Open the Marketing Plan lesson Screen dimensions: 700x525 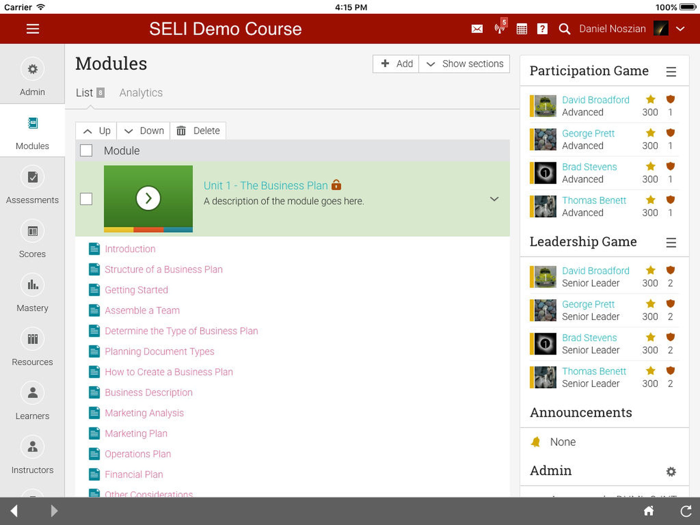pyautogui.click(x=136, y=433)
